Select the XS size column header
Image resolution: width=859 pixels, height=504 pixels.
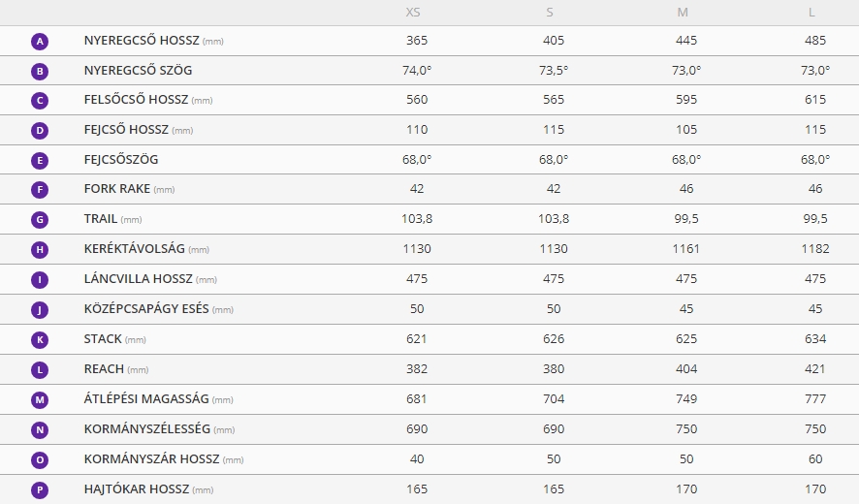click(x=414, y=12)
